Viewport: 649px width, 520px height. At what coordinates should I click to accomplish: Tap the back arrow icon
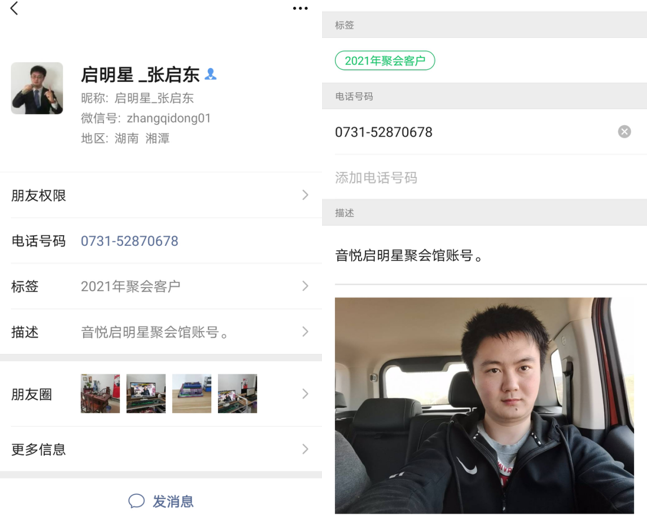14,8
